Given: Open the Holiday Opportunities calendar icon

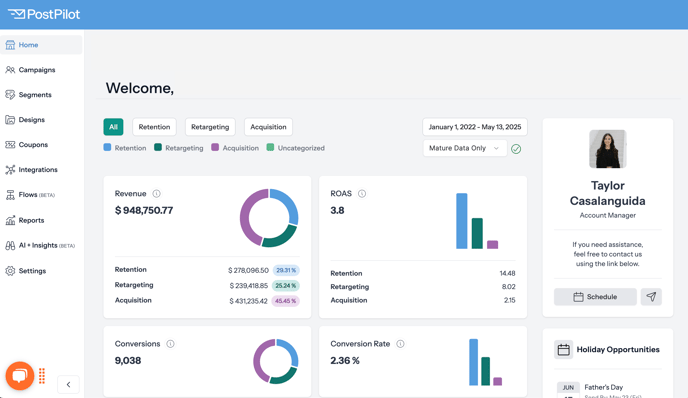Looking at the screenshot, I should click(563, 350).
